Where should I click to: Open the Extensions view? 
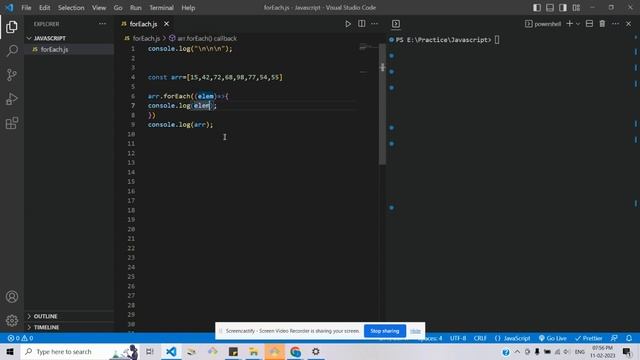tap(12, 123)
